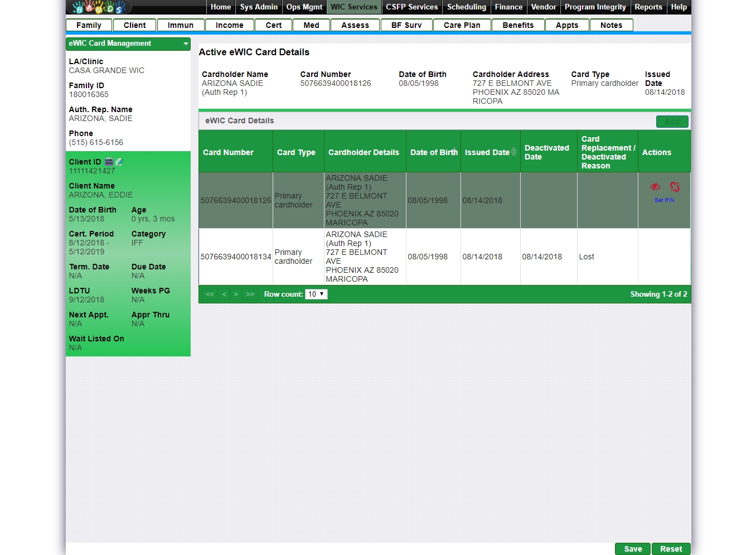Open the Row count dropdown

point(316,294)
